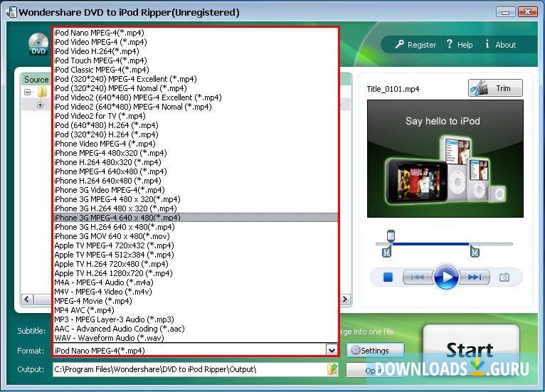The width and height of the screenshot is (545, 392).
Task: Select iPod Video H.264(*.mp4) format
Action: tap(196, 51)
